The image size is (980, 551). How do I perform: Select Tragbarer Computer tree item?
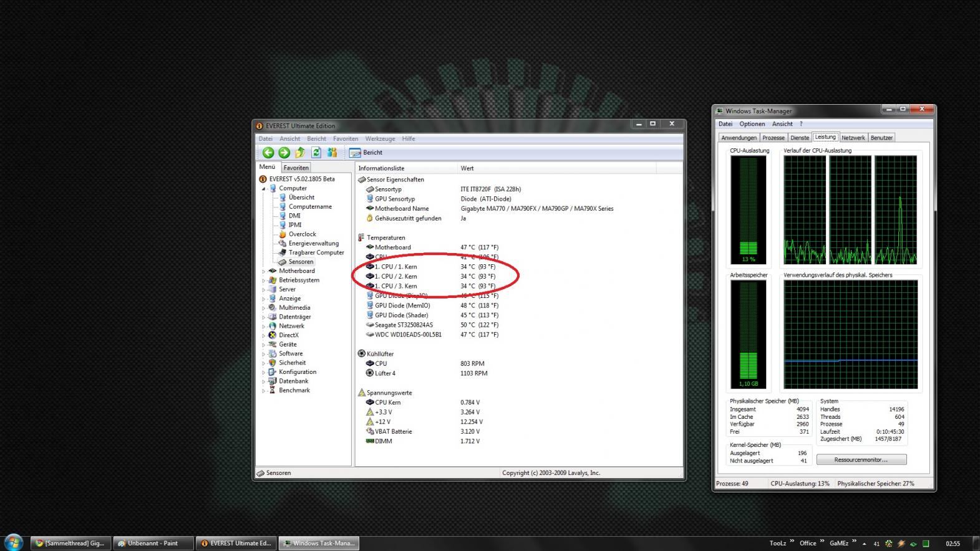(x=316, y=252)
